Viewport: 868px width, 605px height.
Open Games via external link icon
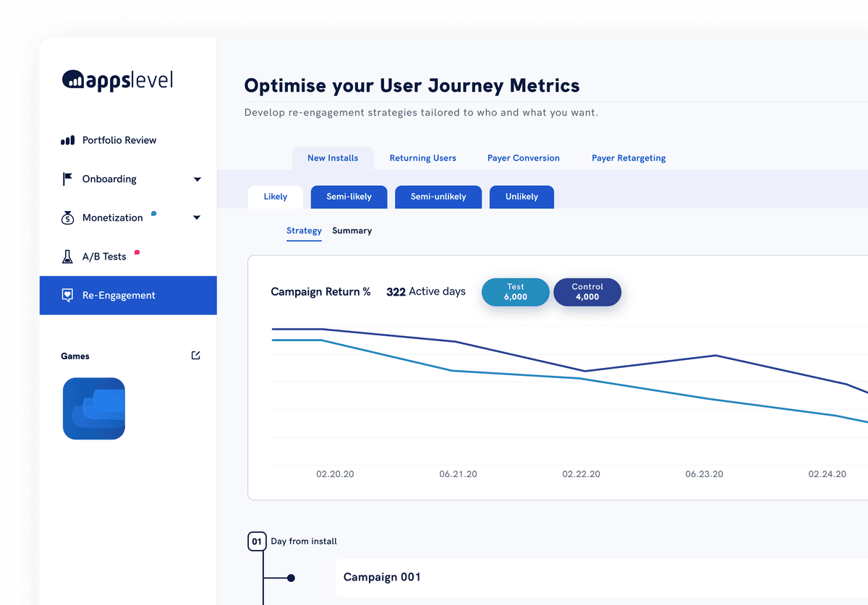(x=195, y=356)
